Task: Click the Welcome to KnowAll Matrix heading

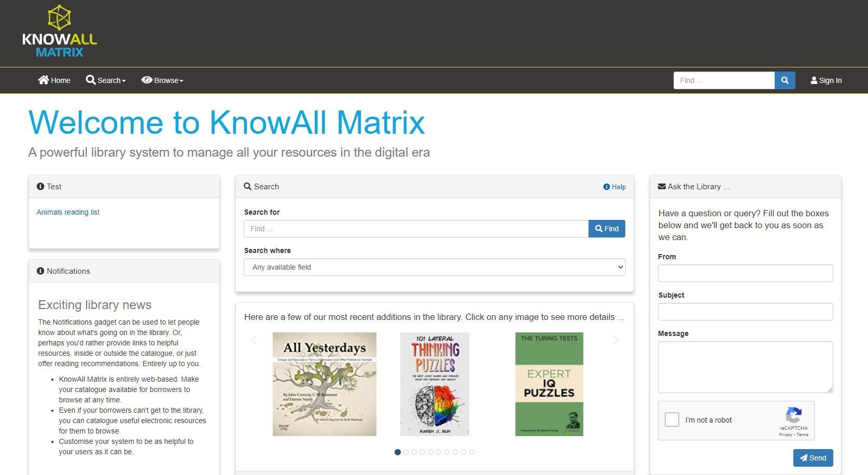Action: [x=227, y=123]
